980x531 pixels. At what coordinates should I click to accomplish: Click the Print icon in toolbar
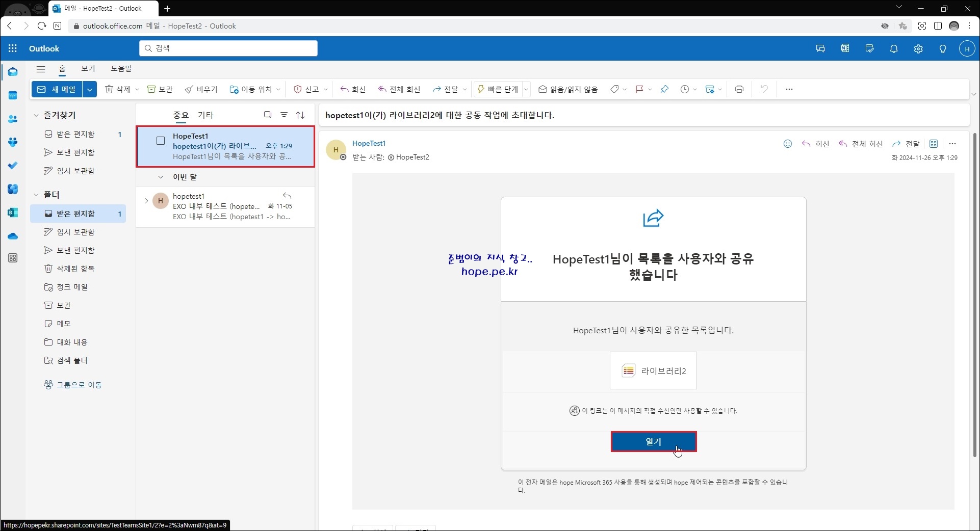click(739, 89)
